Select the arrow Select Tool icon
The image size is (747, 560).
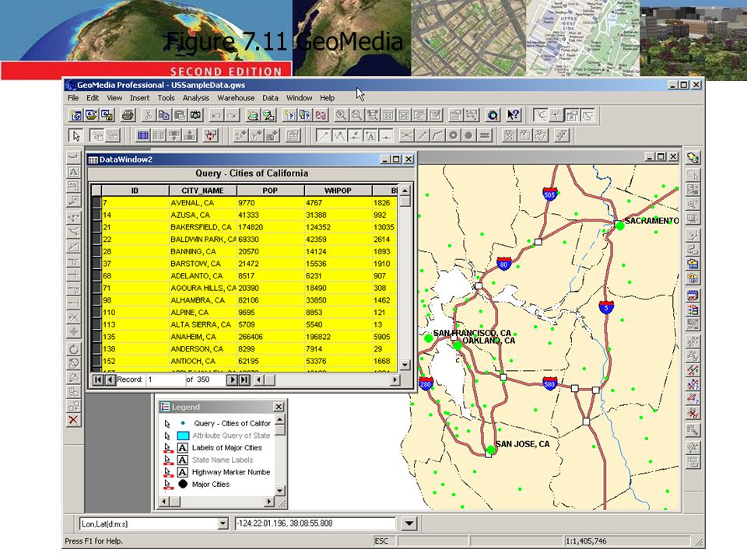coord(75,135)
